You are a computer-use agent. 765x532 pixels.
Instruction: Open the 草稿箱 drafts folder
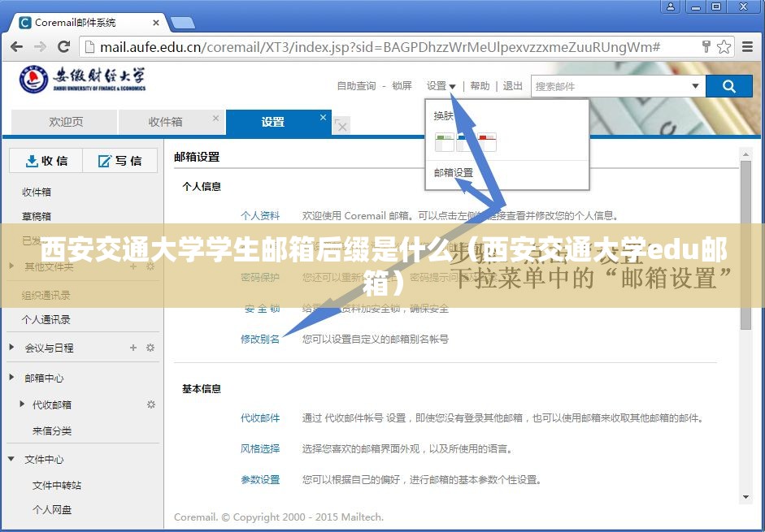tap(37, 216)
